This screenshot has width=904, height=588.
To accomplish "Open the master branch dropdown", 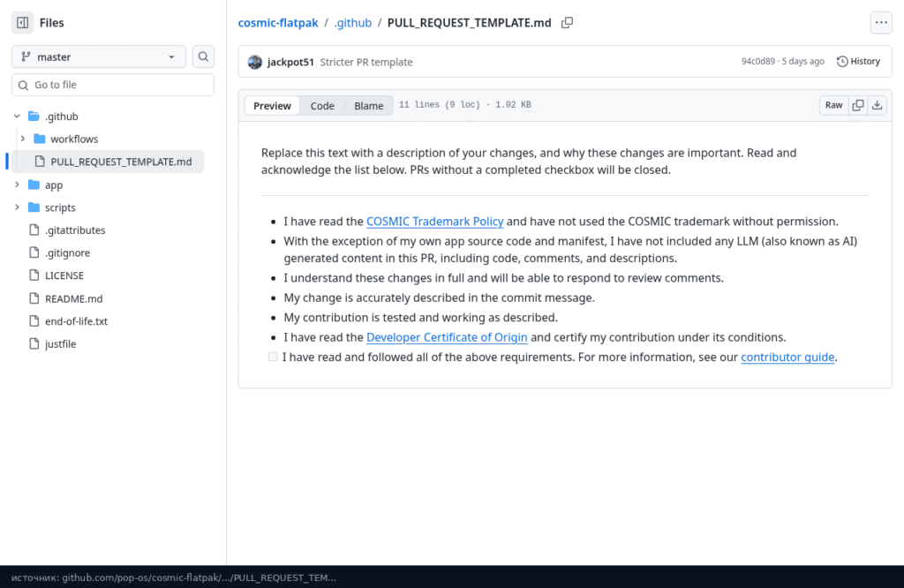I will [x=99, y=57].
